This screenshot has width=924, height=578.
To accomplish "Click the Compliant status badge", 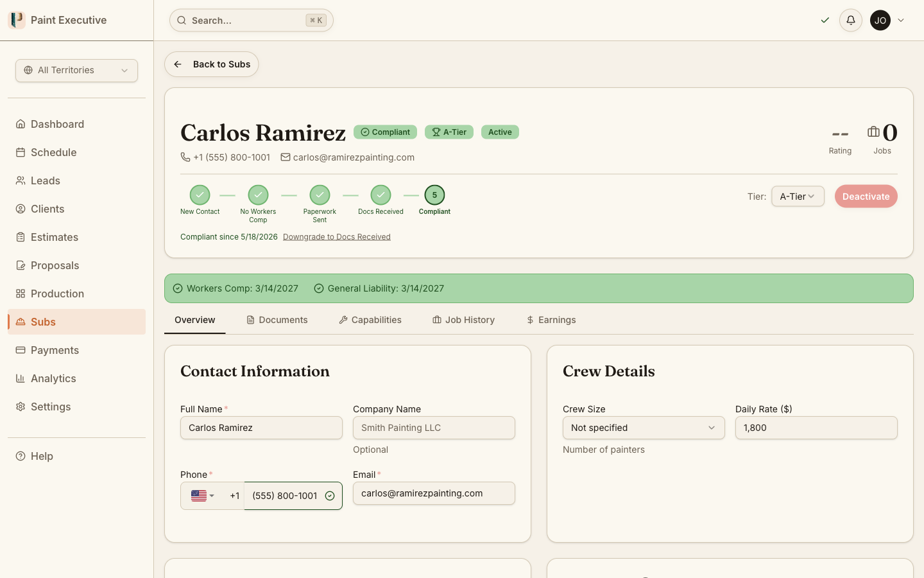I will 385,132.
